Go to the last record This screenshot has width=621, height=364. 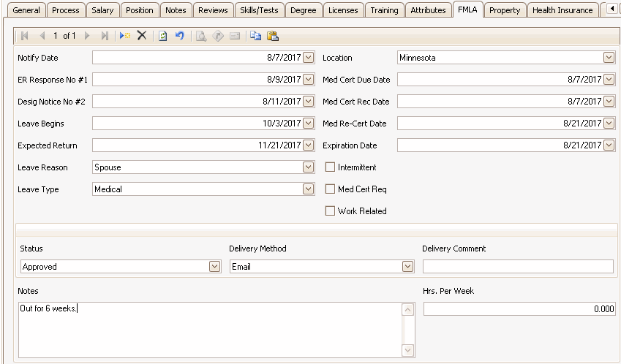105,36
